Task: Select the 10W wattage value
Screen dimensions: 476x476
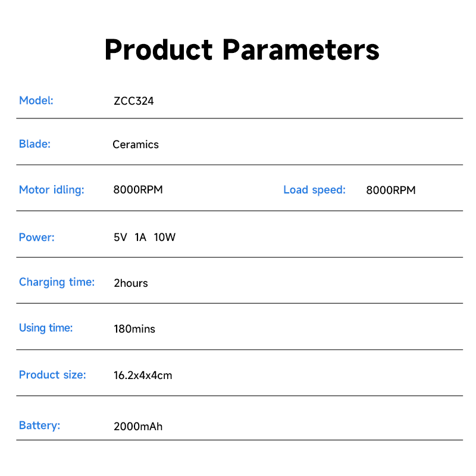Action: coord(164,237)
